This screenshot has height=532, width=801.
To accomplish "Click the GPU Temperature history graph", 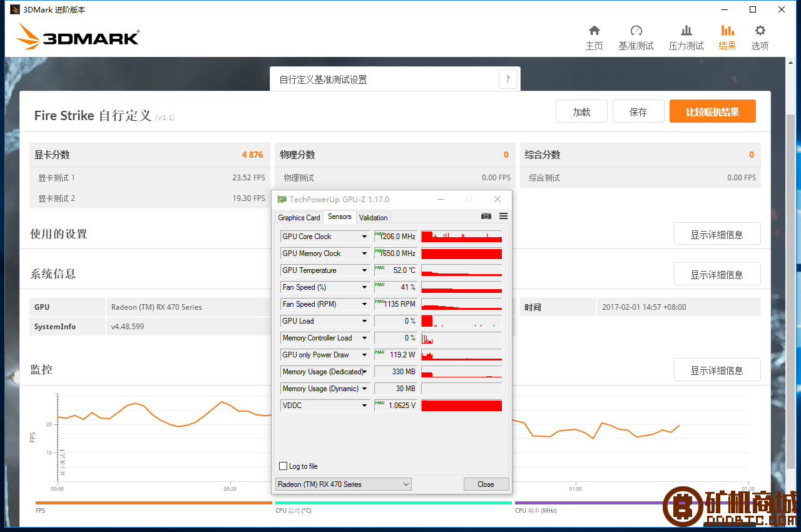I will tap(462, 270).
